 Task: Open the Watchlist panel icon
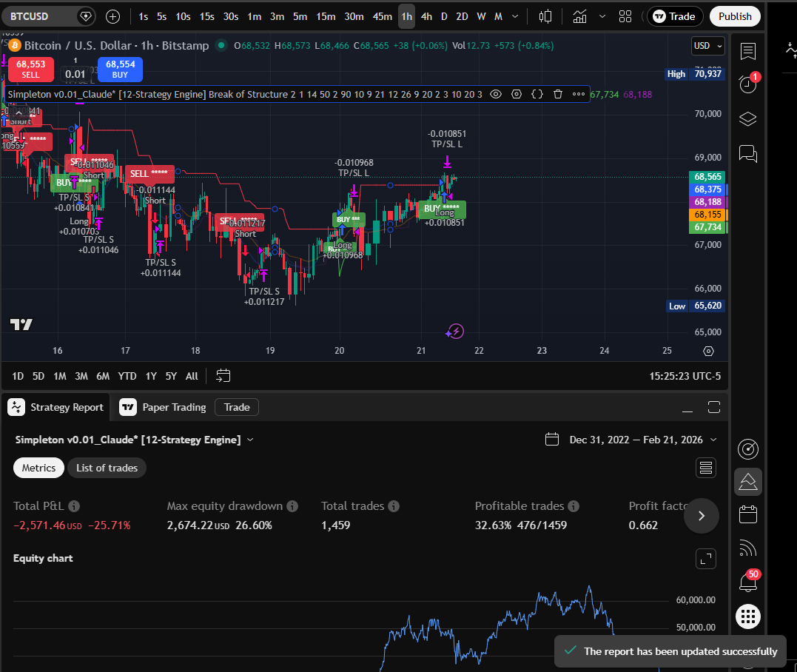pos(747,51)
